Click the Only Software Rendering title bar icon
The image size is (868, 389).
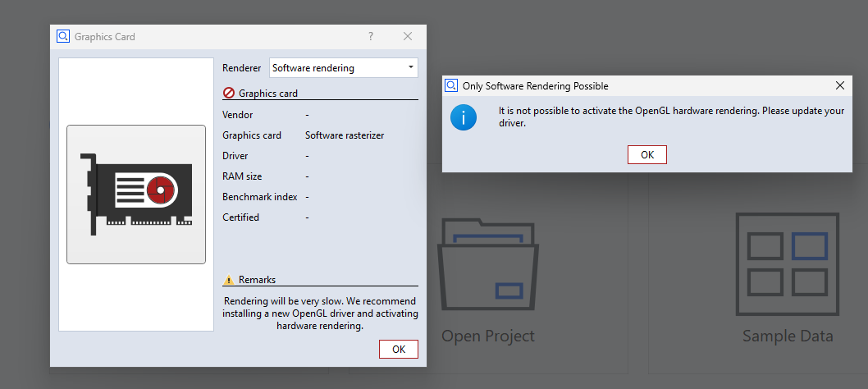coord(452,85)
